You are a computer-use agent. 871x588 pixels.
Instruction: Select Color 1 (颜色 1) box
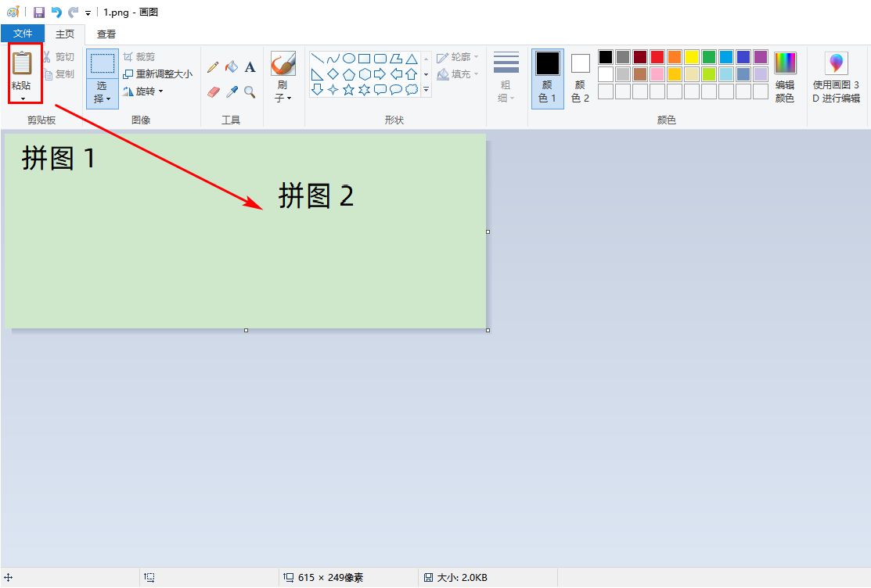[x=547, y=78]
